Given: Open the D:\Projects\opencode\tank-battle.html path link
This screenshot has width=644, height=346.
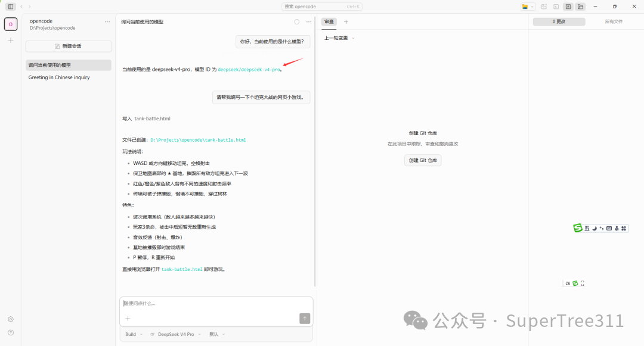Looking at the screenshot, I should tap(198, 140).
